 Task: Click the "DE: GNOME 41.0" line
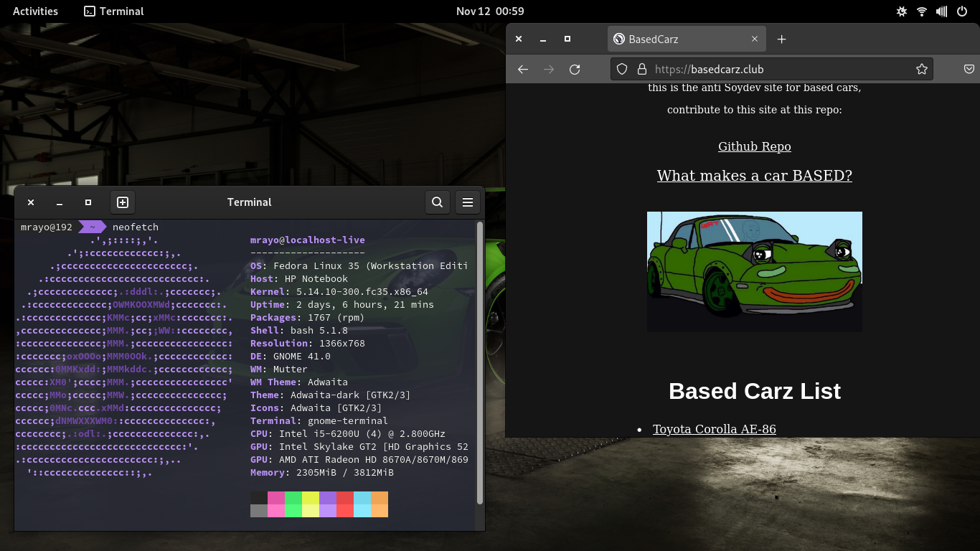pos(291,357)
